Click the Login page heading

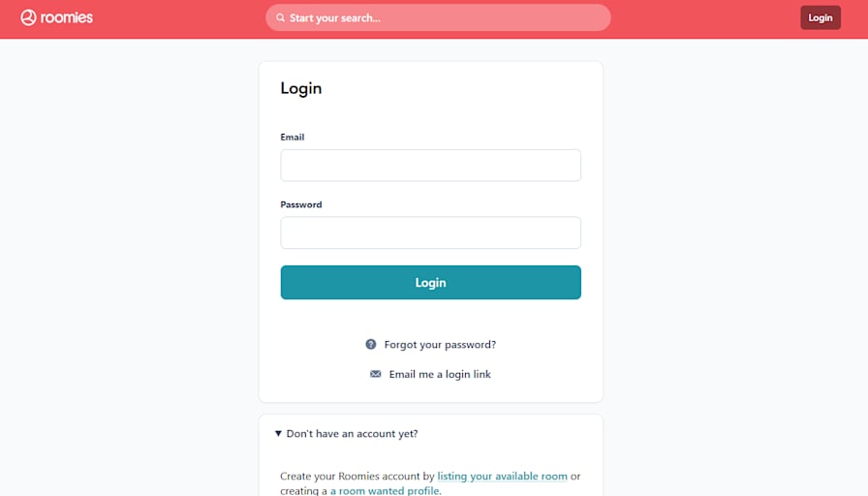click(301, 88)
